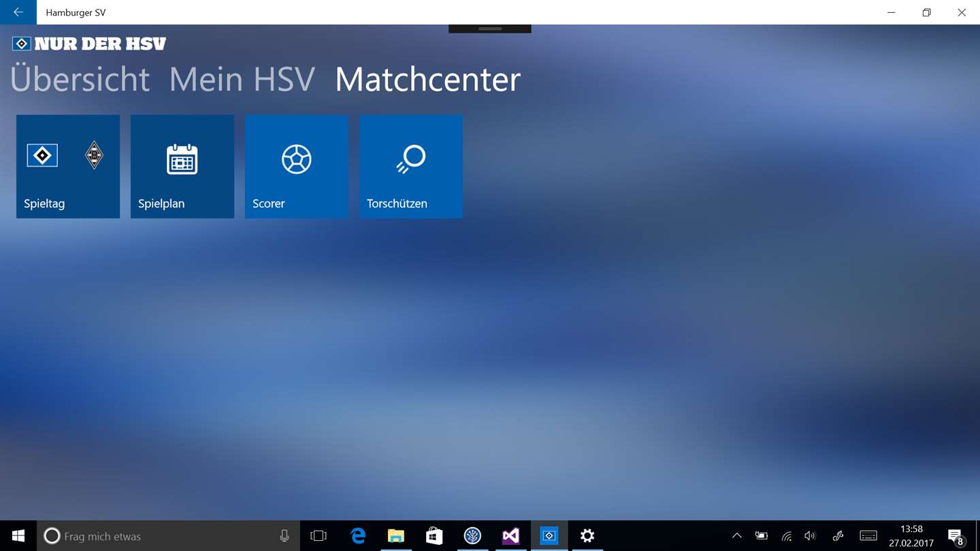The image size is (980, 551).
Task: Click the volume speaker tray icon
Action: tap(810, 536)
